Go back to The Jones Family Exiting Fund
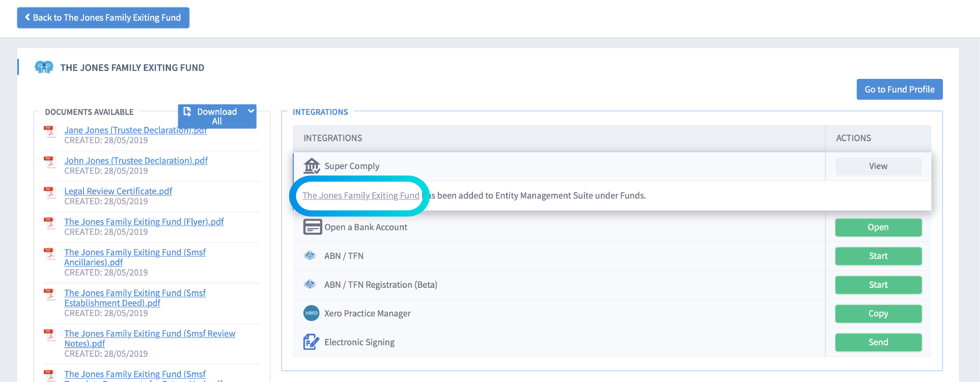The width and height of the screenshot is (980, 382). pyautogui.click(x=103, y=18)
